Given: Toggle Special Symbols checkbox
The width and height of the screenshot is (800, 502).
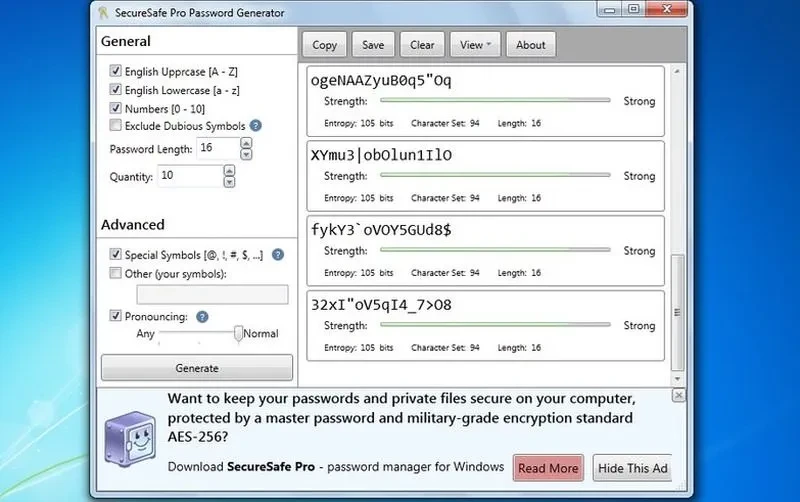Looking at the screenshot, I should pyautogui.click(x=115, y=254).
